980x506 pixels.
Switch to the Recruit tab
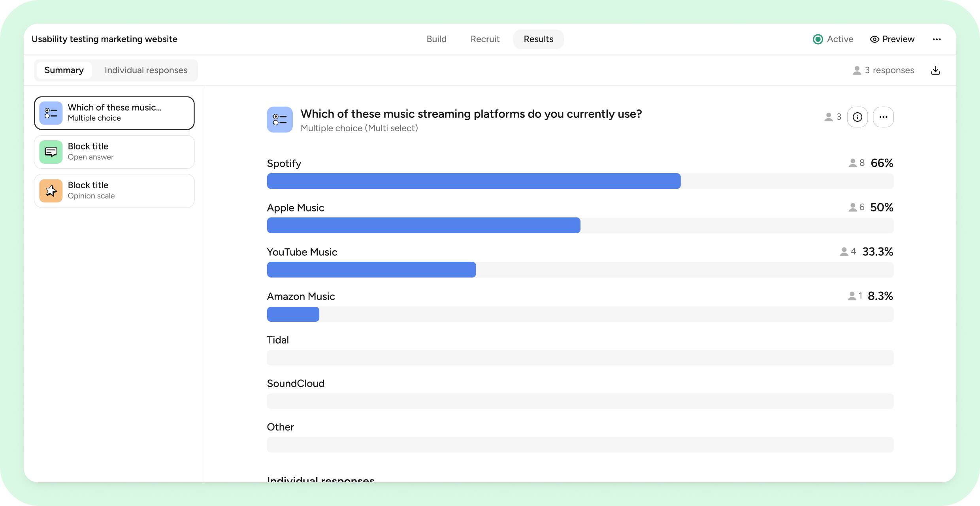(485, 39)
